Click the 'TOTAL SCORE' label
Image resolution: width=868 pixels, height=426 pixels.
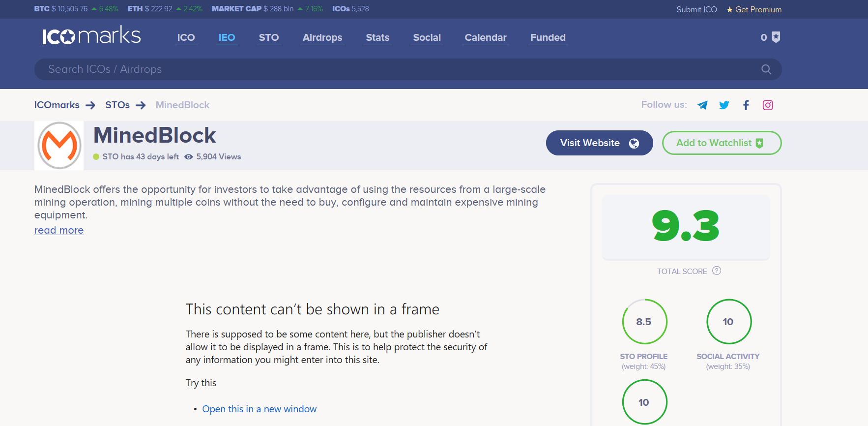(x=682, y=271)
